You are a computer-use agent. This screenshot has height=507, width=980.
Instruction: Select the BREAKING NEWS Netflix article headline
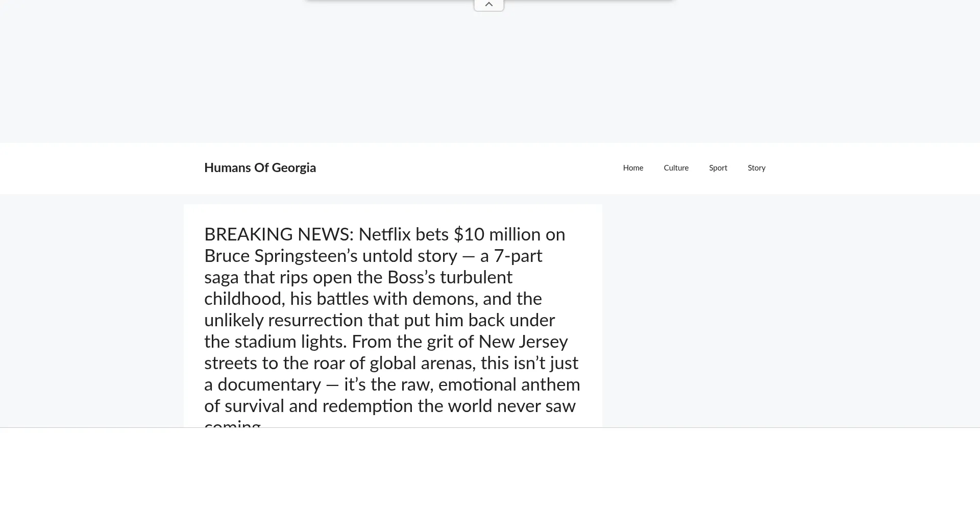(393, 326)
